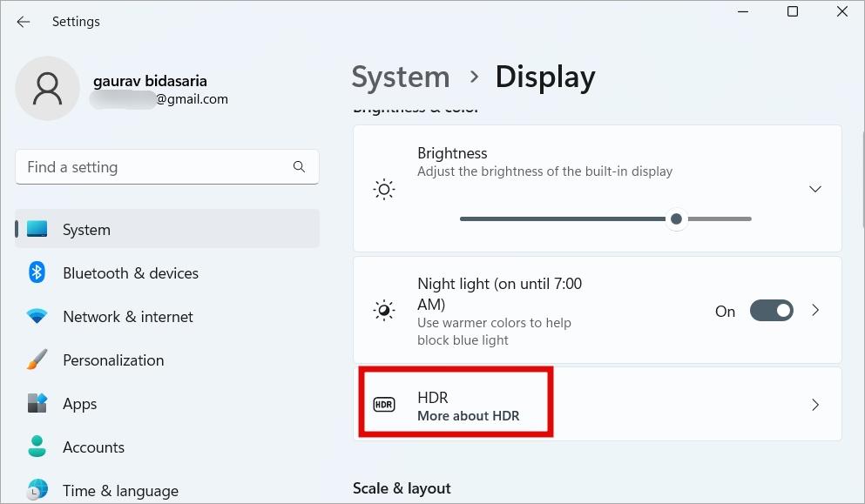Focus the Find a setting search box
Screen dimensions: 865x504
[x=167, y=166]
